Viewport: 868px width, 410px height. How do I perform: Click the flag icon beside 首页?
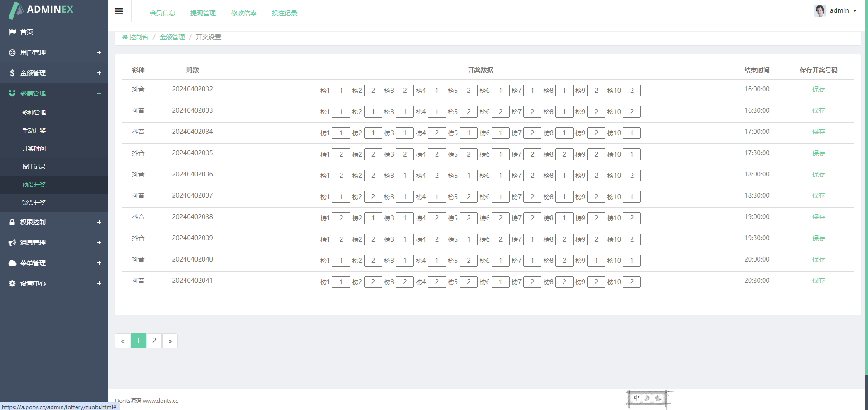coord(12,32)
